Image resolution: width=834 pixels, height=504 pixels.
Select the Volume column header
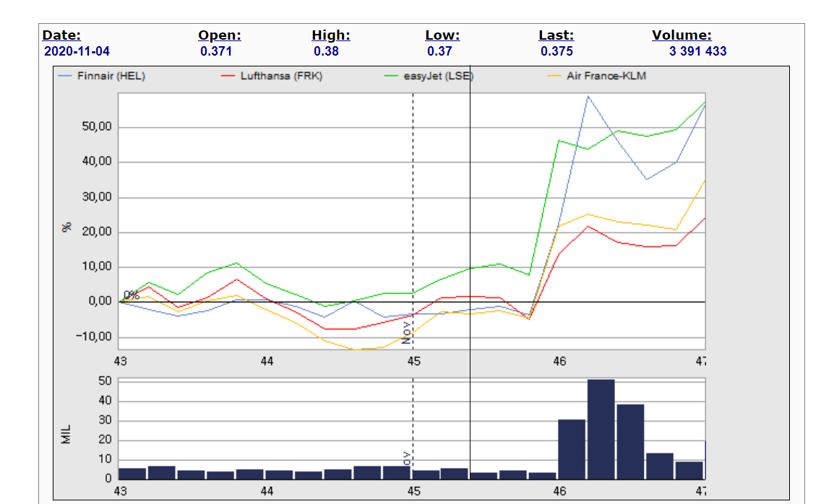pos(682,35)
